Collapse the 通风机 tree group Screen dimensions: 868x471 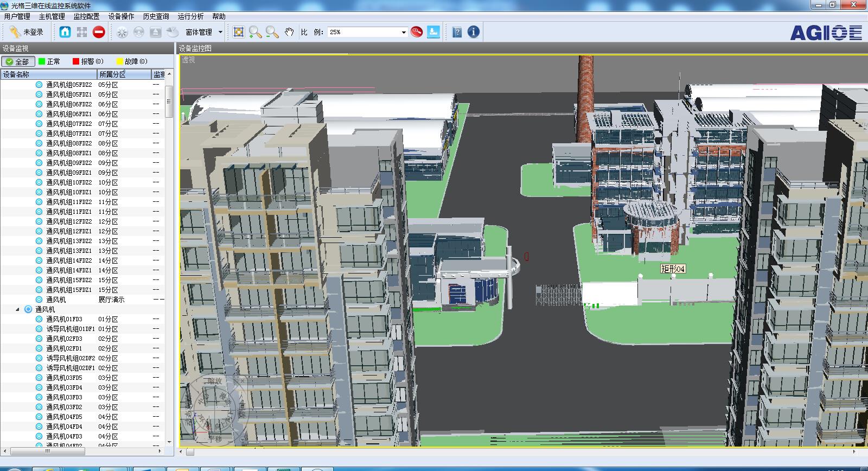17,309
